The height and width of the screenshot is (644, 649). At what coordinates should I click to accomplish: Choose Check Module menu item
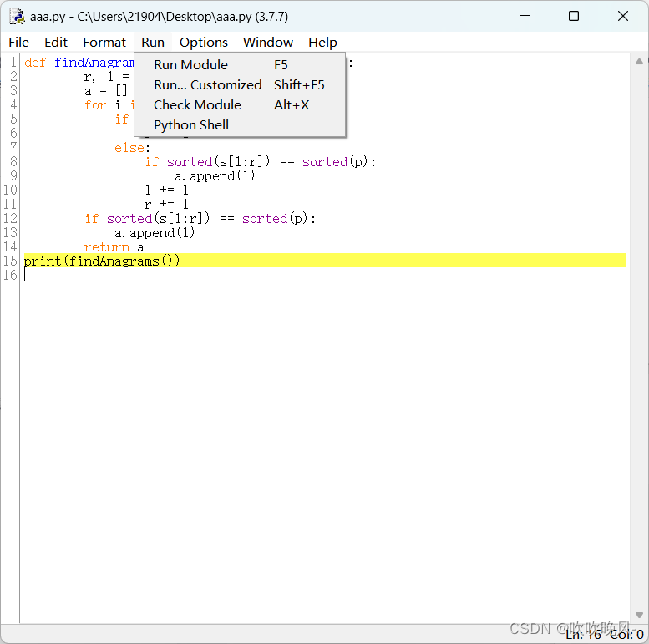click(240, 104)
